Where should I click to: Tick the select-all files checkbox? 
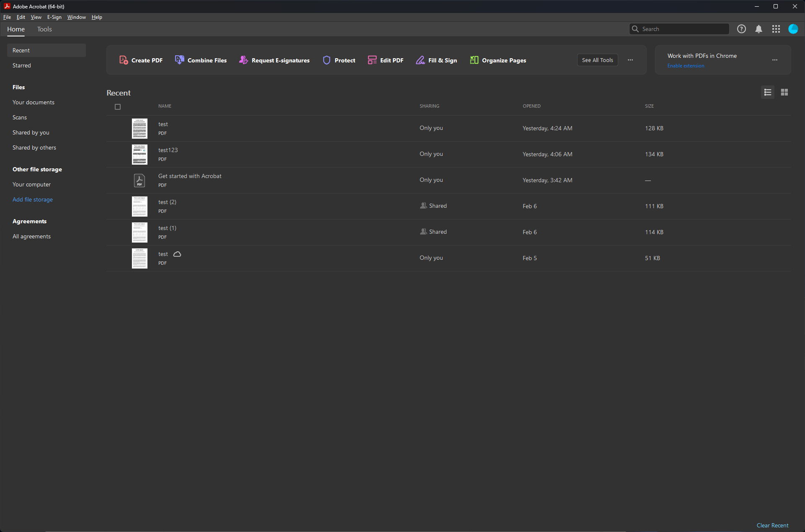pos(118,107)
